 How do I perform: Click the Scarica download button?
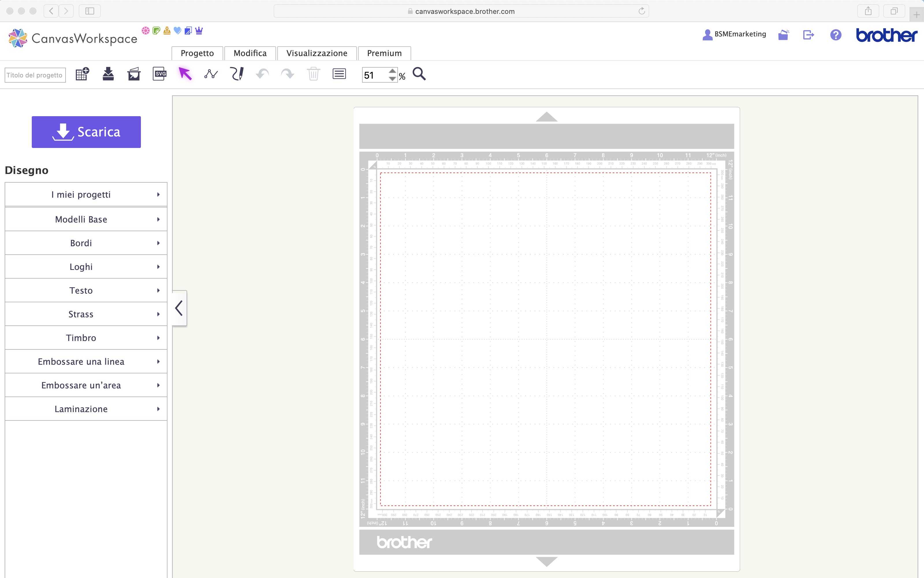[x=86, y=132]
